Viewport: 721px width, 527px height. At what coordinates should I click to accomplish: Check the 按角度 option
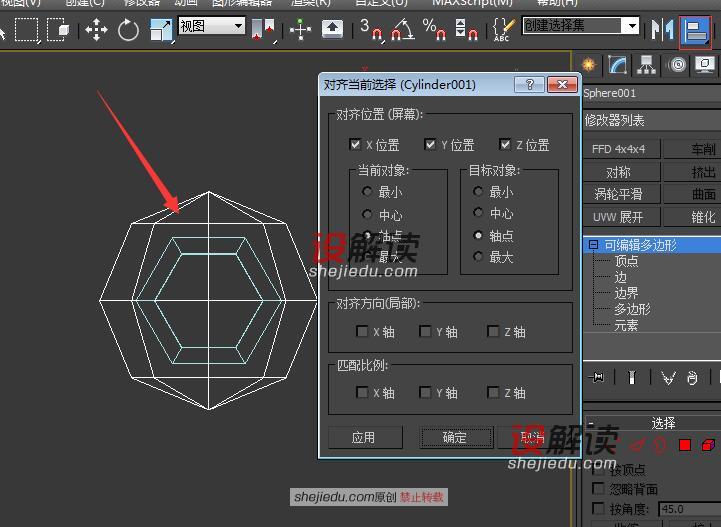click(x=598, y=509)
